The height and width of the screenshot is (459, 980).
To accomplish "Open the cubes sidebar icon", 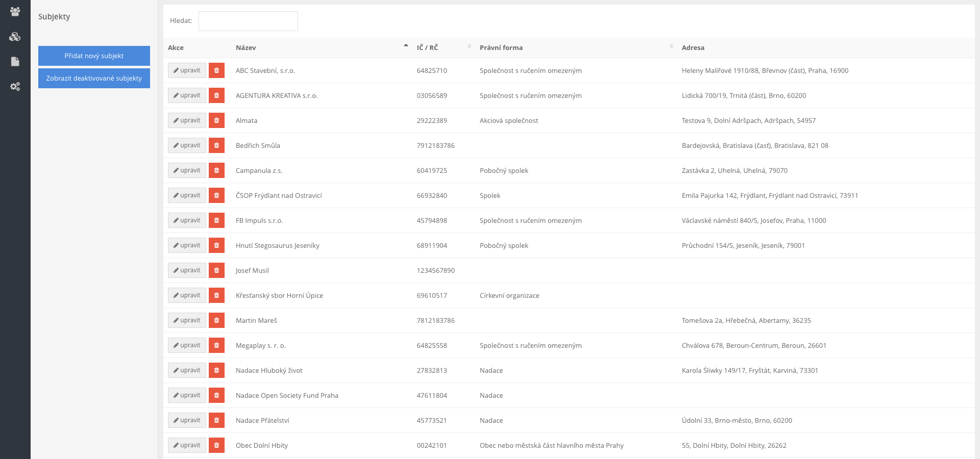I will 15,36.
